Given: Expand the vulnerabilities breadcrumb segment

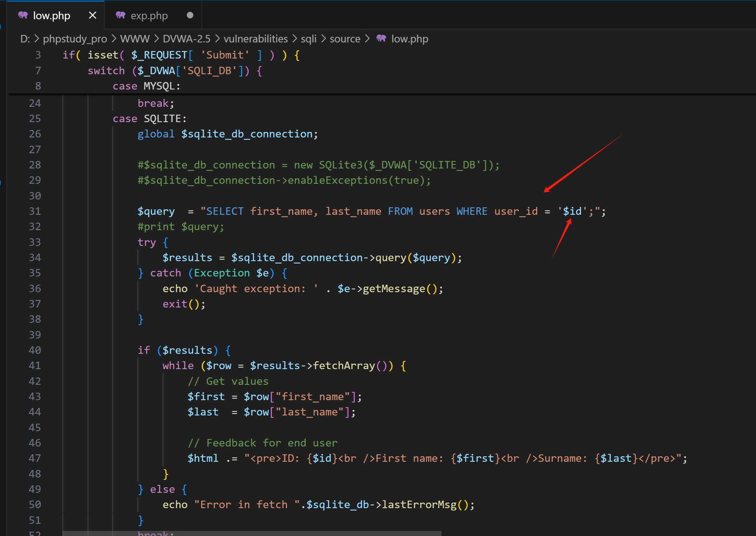Looking at the screenshot, I should [x=256, y=39].
